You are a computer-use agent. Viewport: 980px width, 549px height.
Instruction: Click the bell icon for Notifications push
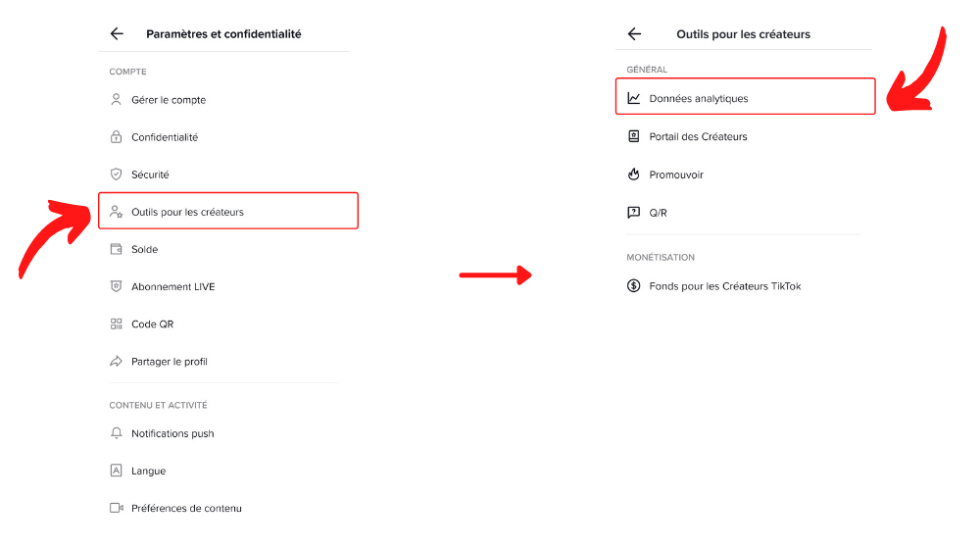[116, 433]
